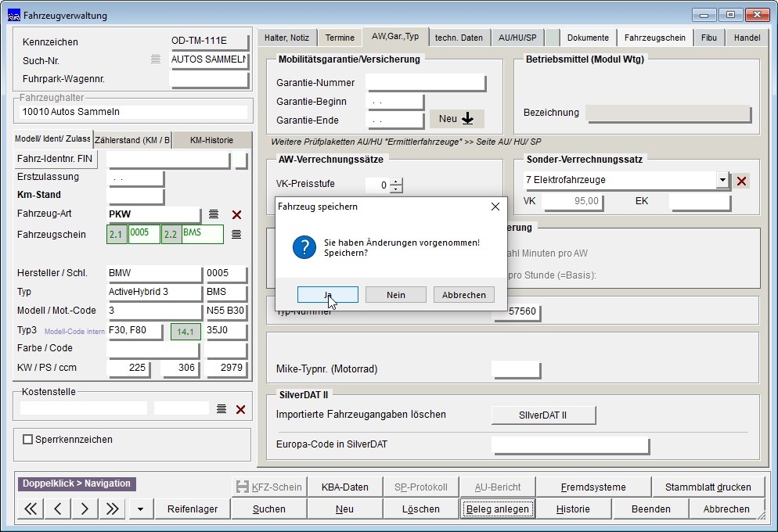Open AU/HU/SP tab
The height and width of the screenshot is (532, 778).
517,38
